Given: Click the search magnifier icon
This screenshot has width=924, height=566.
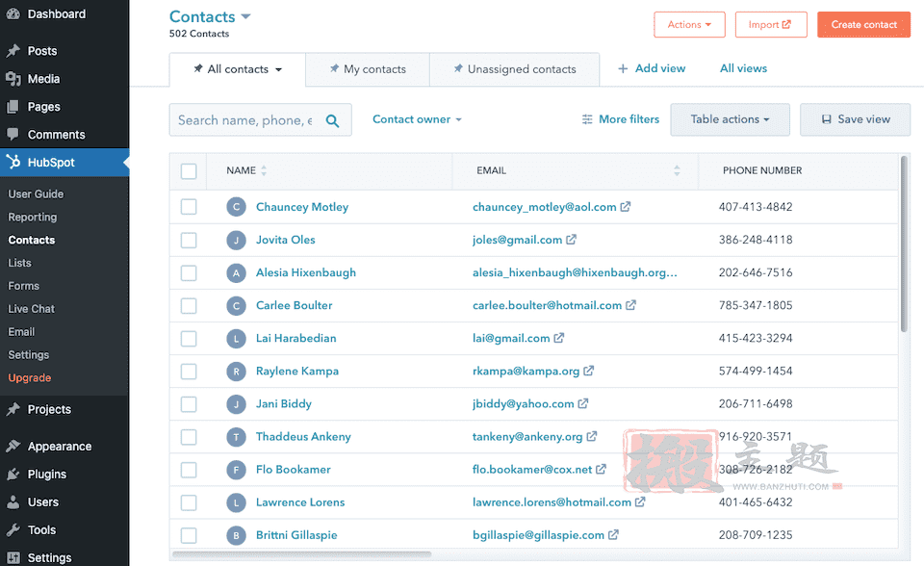Looking at the screenshot, I should pos(332,120).
